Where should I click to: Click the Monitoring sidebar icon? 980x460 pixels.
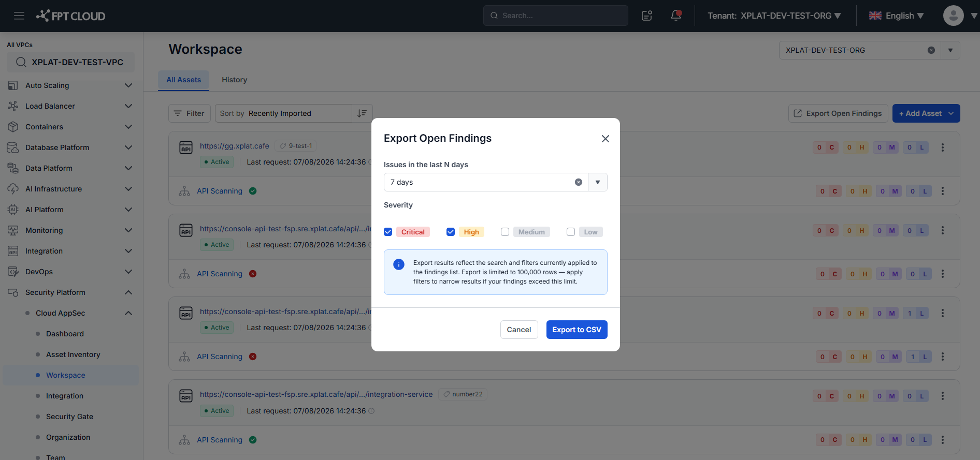click(13, 230)
